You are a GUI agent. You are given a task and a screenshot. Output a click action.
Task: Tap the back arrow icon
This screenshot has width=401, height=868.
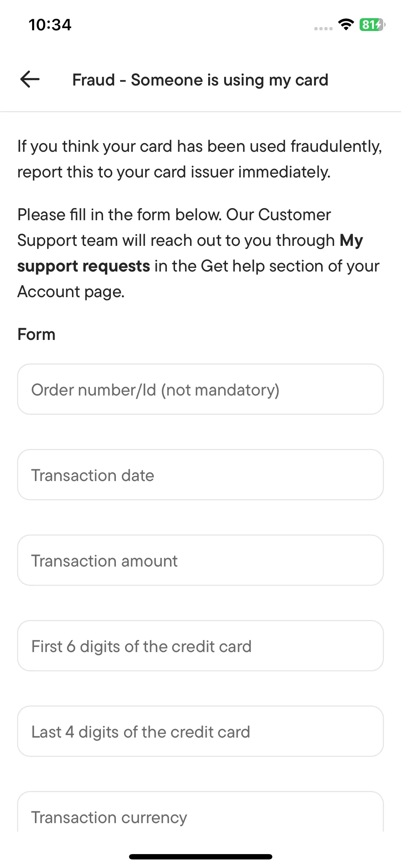(30, 79)
